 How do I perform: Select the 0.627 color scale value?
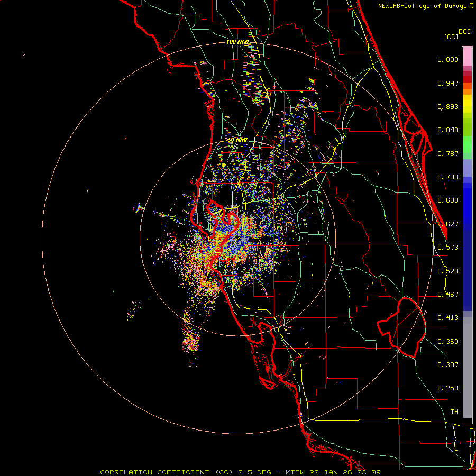(448, 224)
